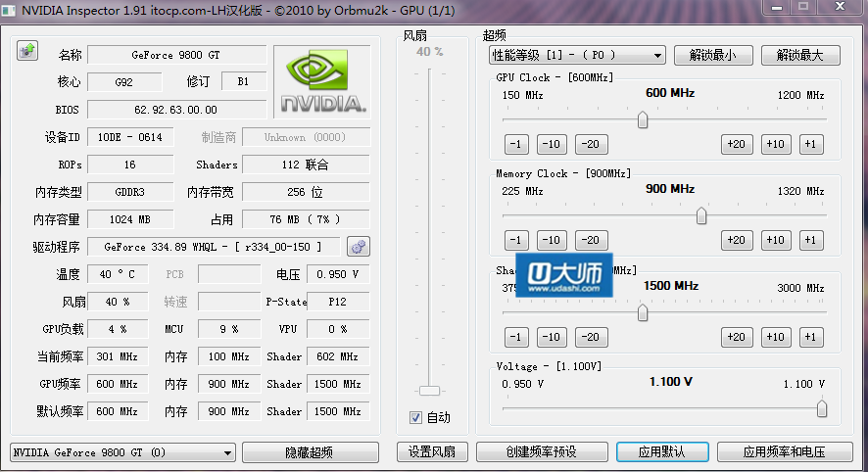Click the 核心 field showing G92

(124, 82)
